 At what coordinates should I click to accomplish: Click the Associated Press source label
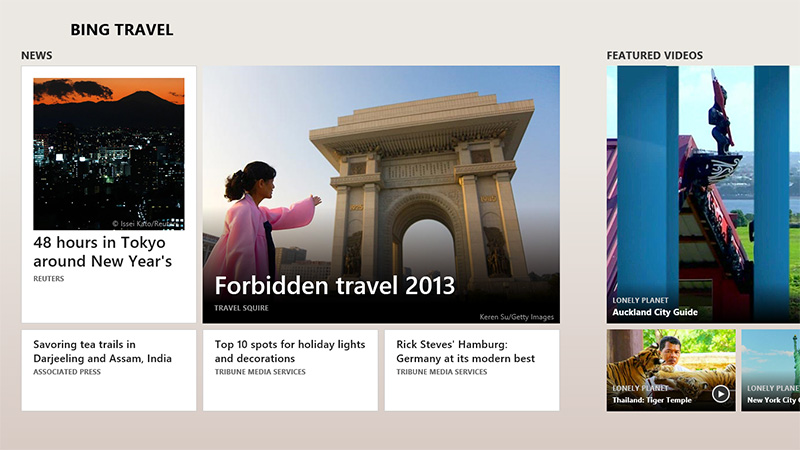click(69, 372)
